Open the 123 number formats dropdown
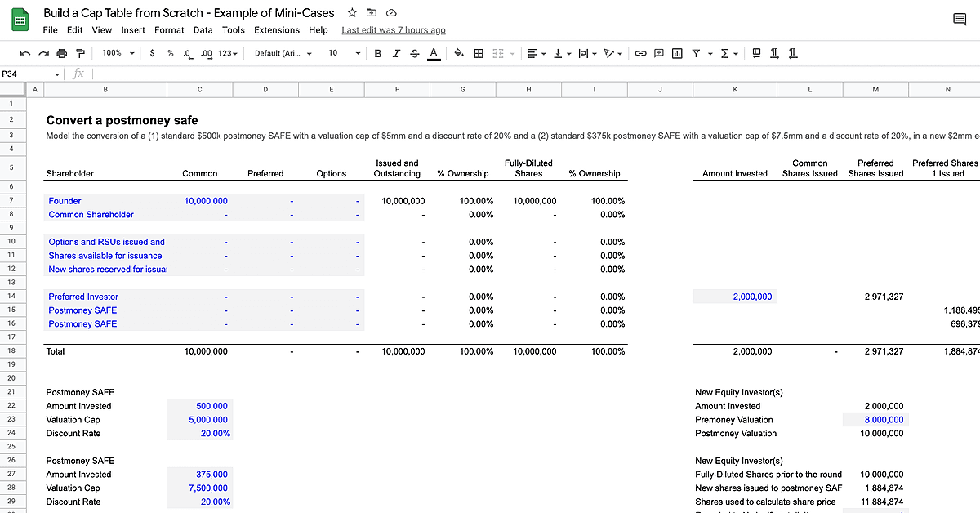The height and width of the screenshot is (513, 980). pyautogui.click(x=228, y=53)
